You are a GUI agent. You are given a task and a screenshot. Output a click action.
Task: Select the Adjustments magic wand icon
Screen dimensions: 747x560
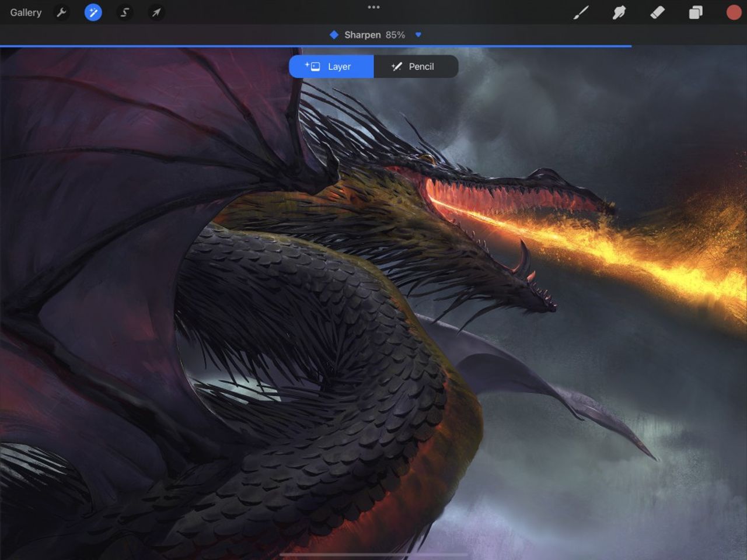coord(93,12)
